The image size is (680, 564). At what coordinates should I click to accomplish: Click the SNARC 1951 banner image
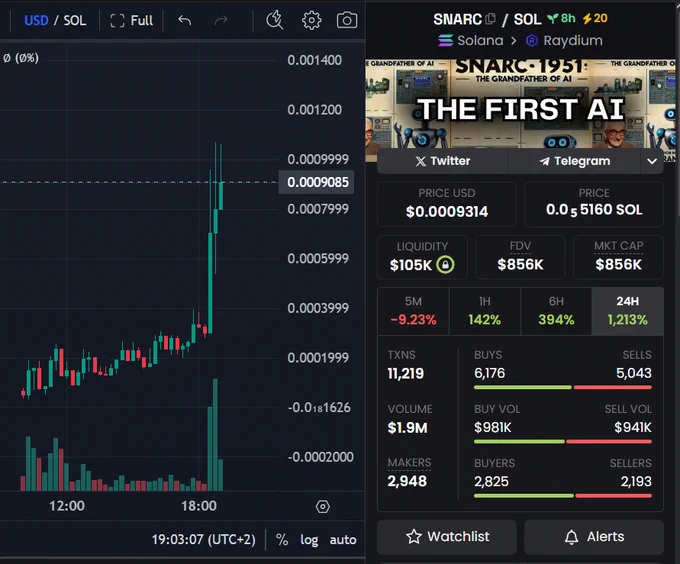pos(520,104)
